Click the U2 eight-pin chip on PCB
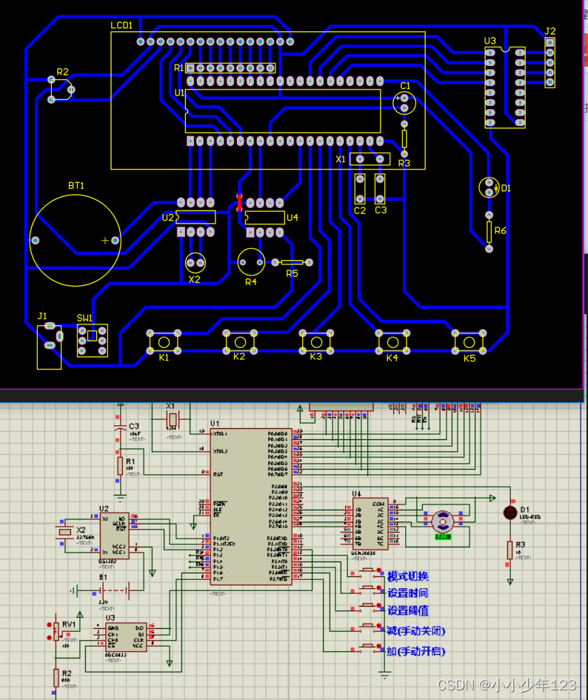This screenshot has height=700, width=588. tap(196, 218)
